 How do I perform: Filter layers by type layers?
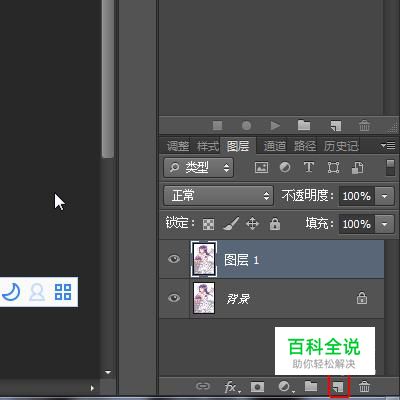pyautogui.click(x=309, y=167)
